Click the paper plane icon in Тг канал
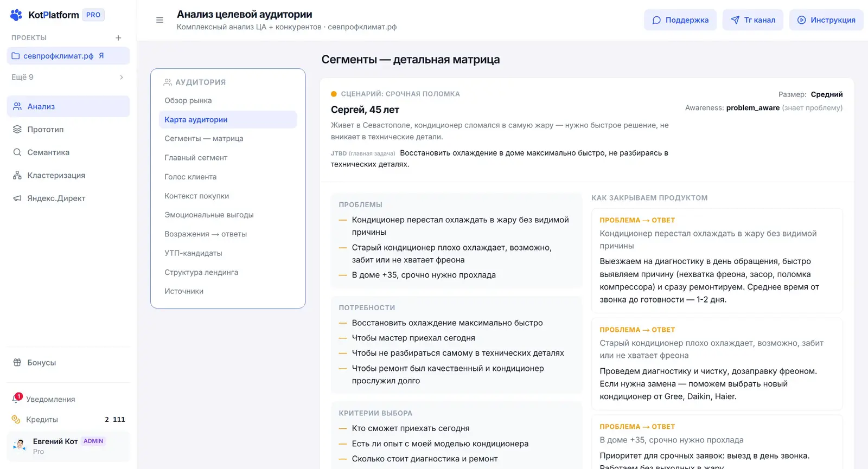The width and height of the screenshot is (868, 469). (735, 20)
